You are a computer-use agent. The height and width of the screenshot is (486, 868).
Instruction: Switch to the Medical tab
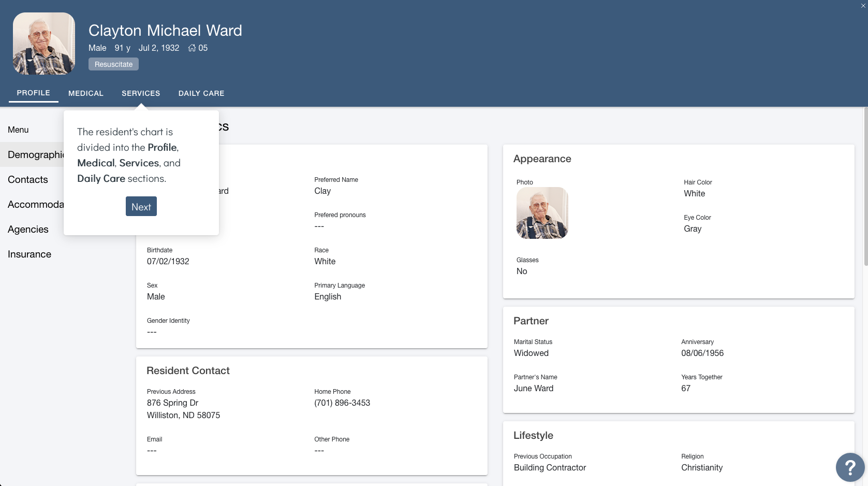86,93
